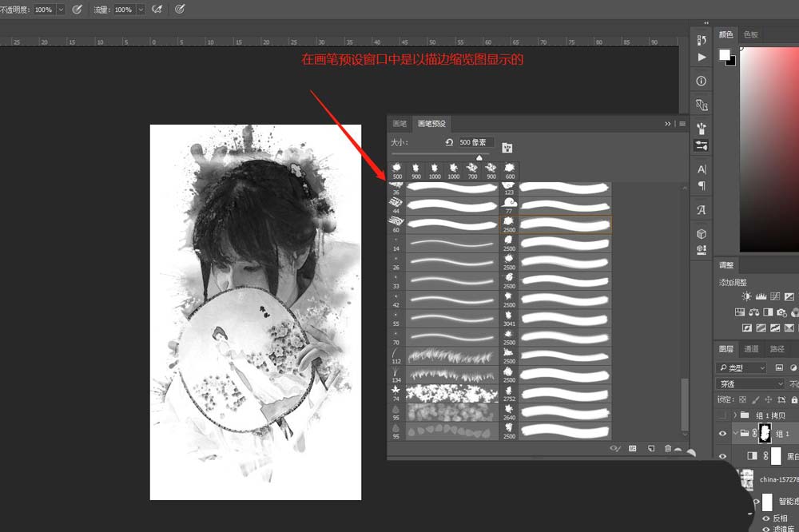Open the Clone Source panel icon
The image size is (799, 532).
click(x=702, y=105)
